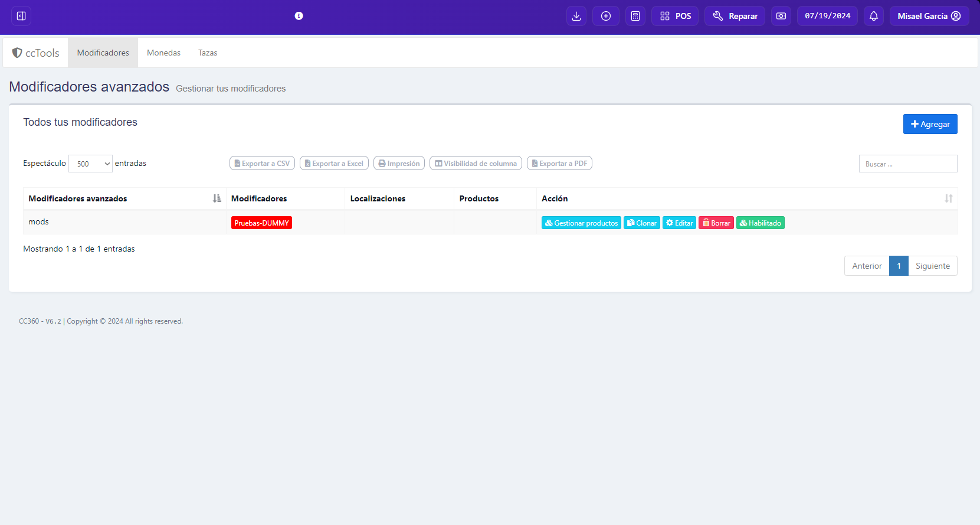Image resolution: width=980 pixels, height=525 pixels.
Task: Click Gestionar productos for mods
Action: [581, 223]
